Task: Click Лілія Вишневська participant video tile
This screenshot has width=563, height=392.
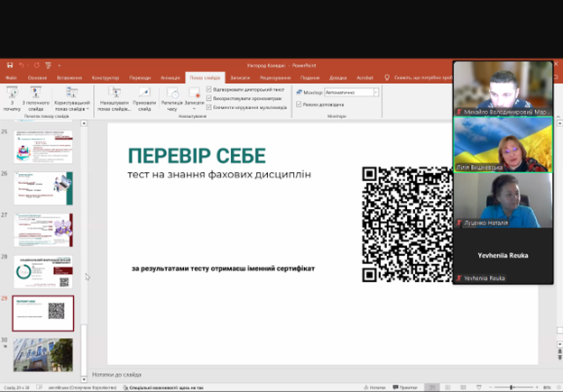Action: 503,144
